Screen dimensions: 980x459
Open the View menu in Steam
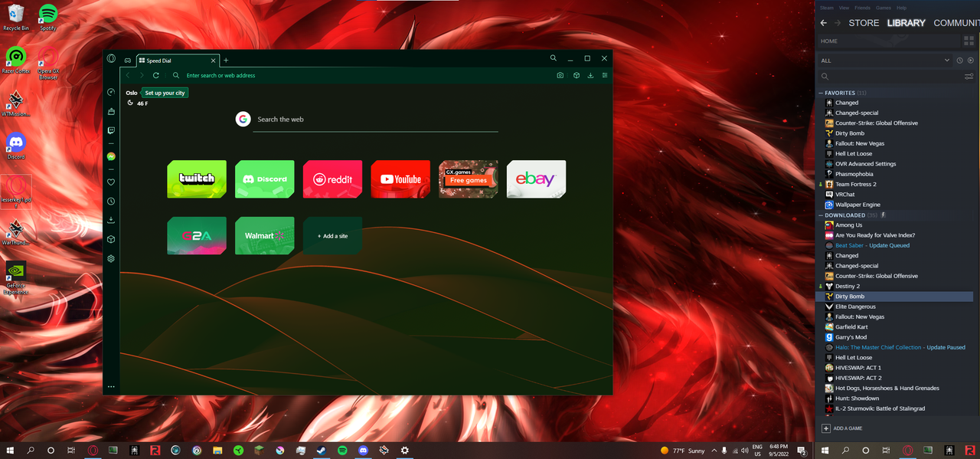pyautogui.click(x=844, y=8)
